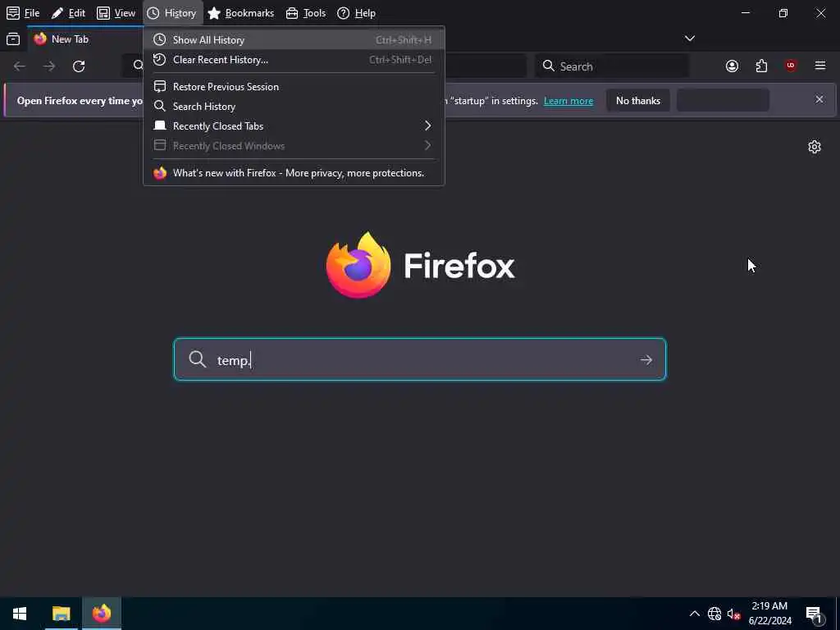
Task: Click magnifier icon in center search box
Action: pyautogui.click(x=197, y=359)
